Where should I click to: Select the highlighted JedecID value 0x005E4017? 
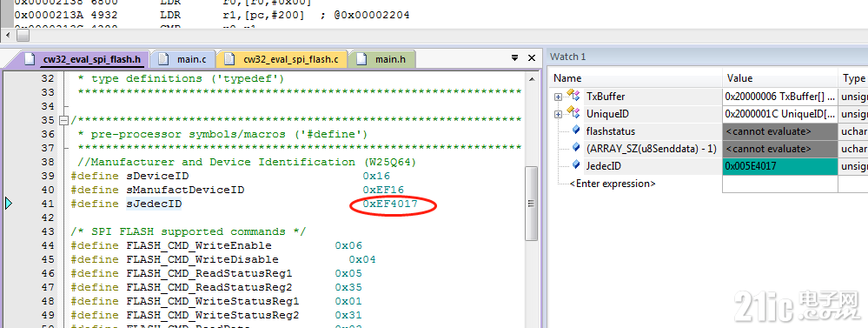pos(779,165)
